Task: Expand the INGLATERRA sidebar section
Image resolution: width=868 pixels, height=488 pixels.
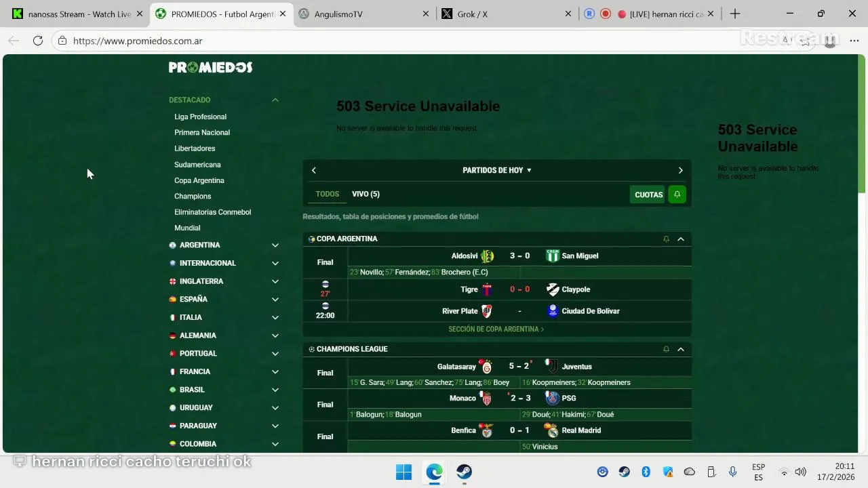Action: 275,281
